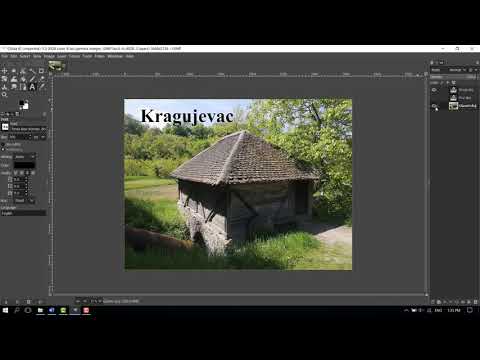Open the notification center in system tray
The height and width of the screenshot is (360, 480).
469,310
